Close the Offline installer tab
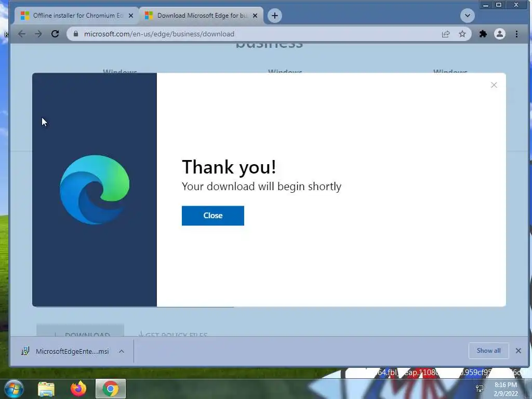Image resolution: width=532 pixels, height=399 pixels. [x=131, y=16]
